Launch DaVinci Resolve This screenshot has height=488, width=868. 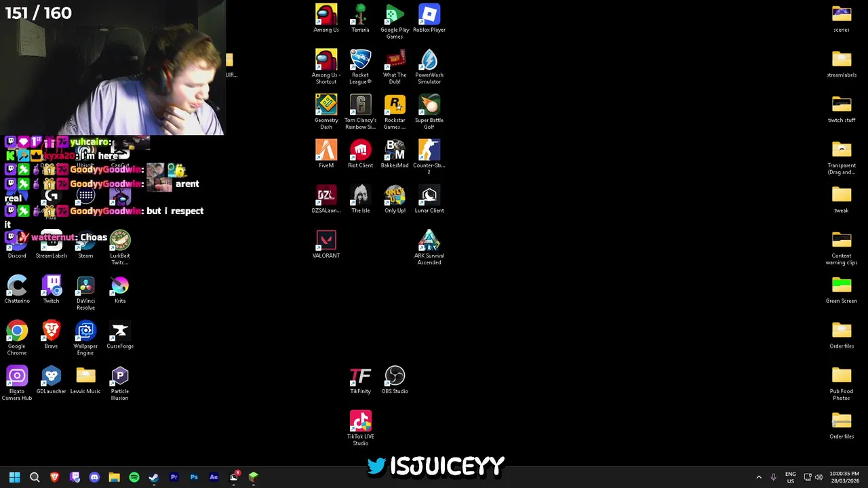pyautogui.click(x=85, y=293)
